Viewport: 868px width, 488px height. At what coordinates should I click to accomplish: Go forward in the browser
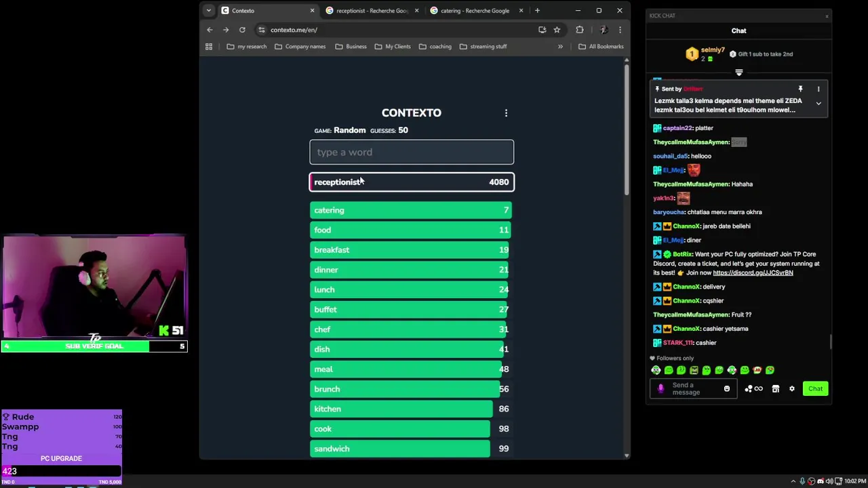point(226,30)
